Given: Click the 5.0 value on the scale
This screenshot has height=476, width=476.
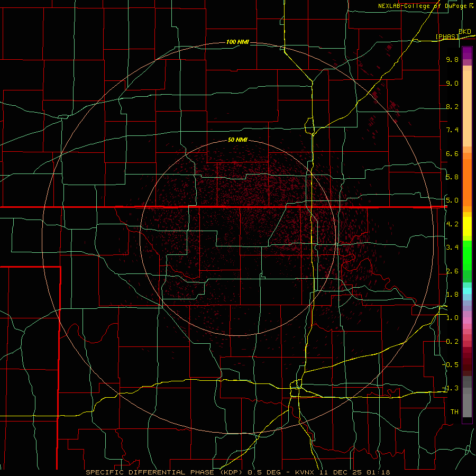Looking at the screenshot, I should click(452, 200).
